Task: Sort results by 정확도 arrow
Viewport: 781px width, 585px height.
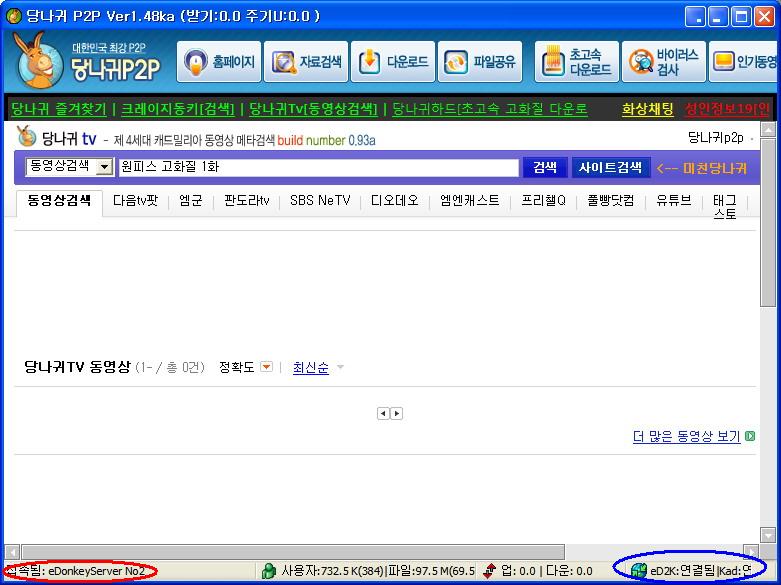Action: click(x=267, y=367)
